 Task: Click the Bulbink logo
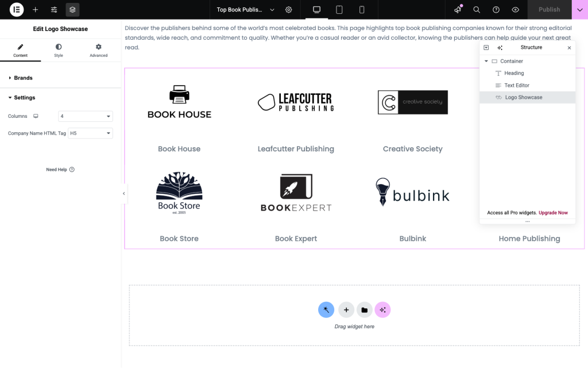pyautogui.click(x=412, y=192)
